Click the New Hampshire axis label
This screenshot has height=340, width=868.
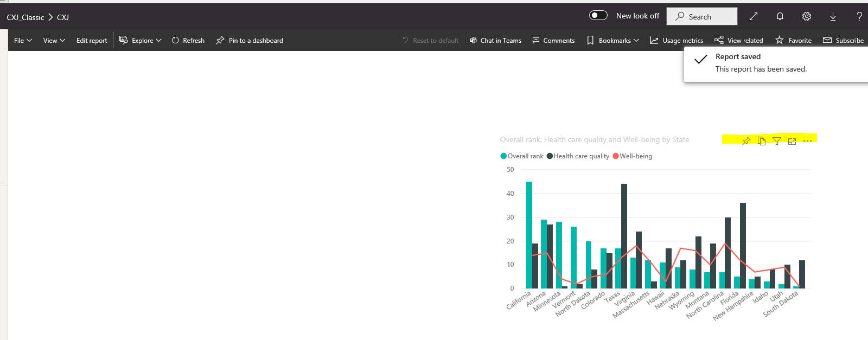pos(733,306)
